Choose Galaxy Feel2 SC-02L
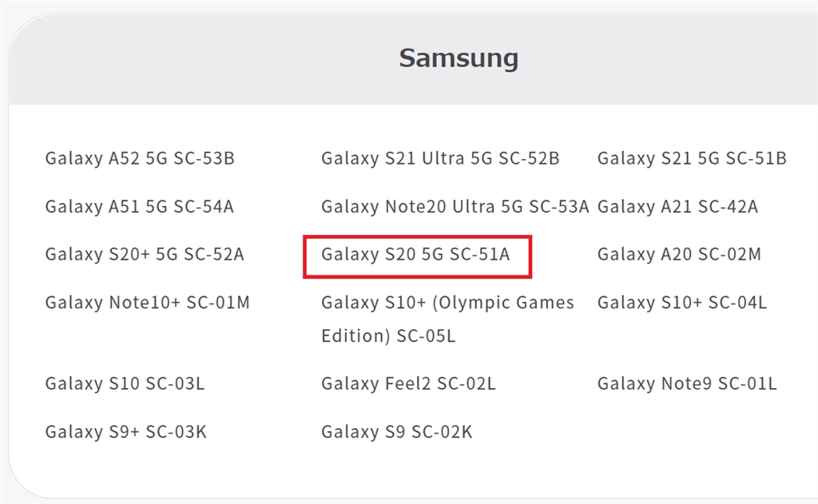This screenshot has height=504, width=818. pyautogui.click(x=408, y=383)
